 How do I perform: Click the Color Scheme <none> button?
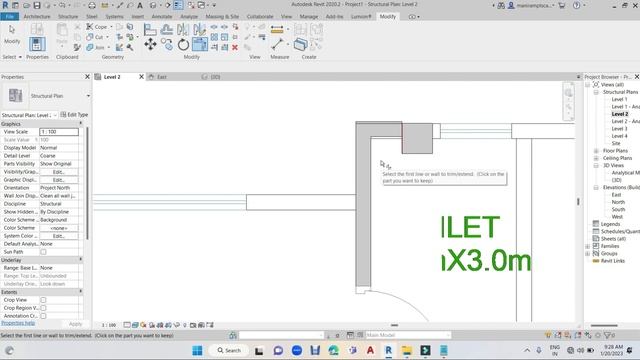point(59,228)
